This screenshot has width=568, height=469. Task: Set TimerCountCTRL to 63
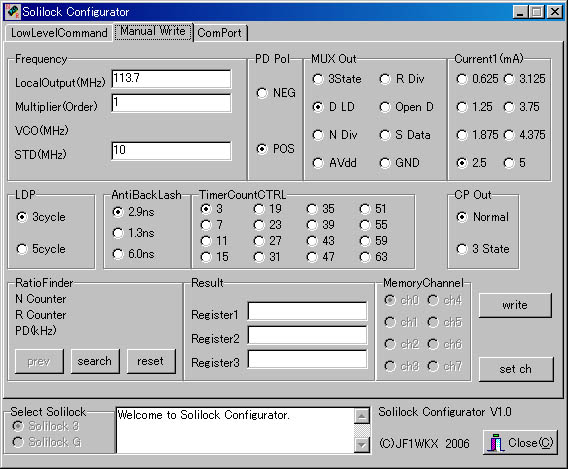[373, 257]
